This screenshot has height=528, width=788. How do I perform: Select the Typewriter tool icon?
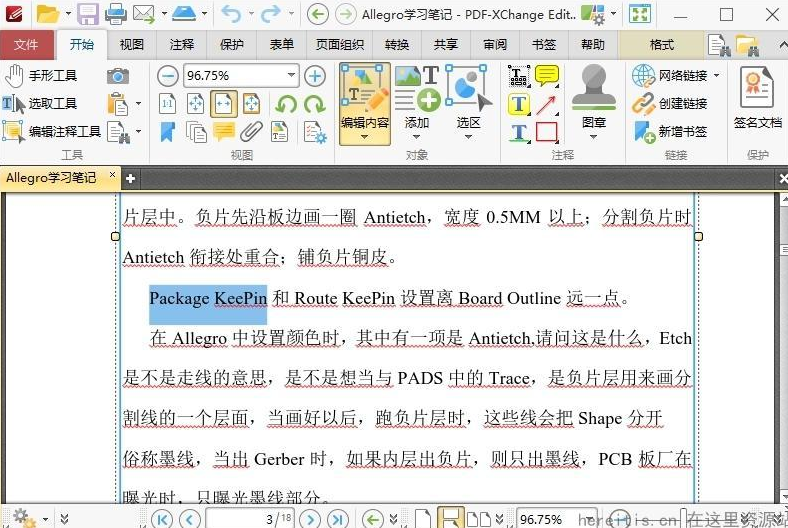(x=518, y=76)
